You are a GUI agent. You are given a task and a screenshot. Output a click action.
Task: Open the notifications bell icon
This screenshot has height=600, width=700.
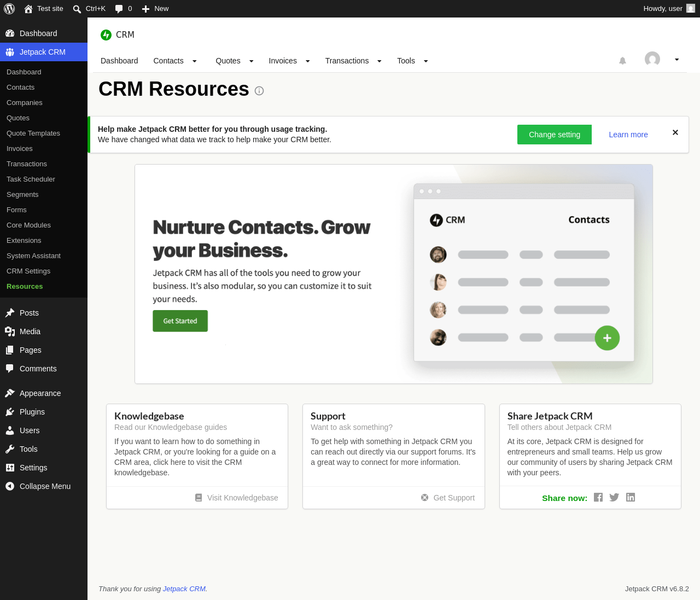point(622,61)
